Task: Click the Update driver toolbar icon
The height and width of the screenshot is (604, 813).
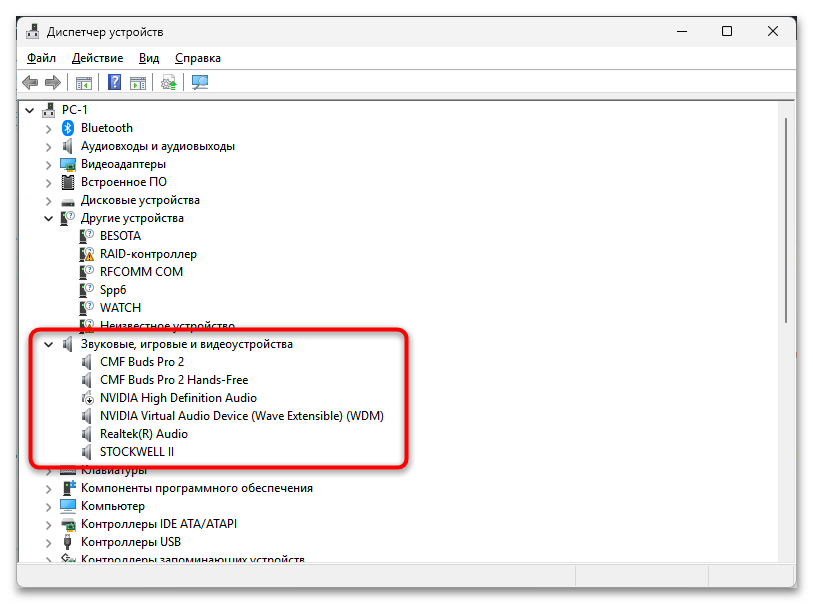Action: point(168,83)
